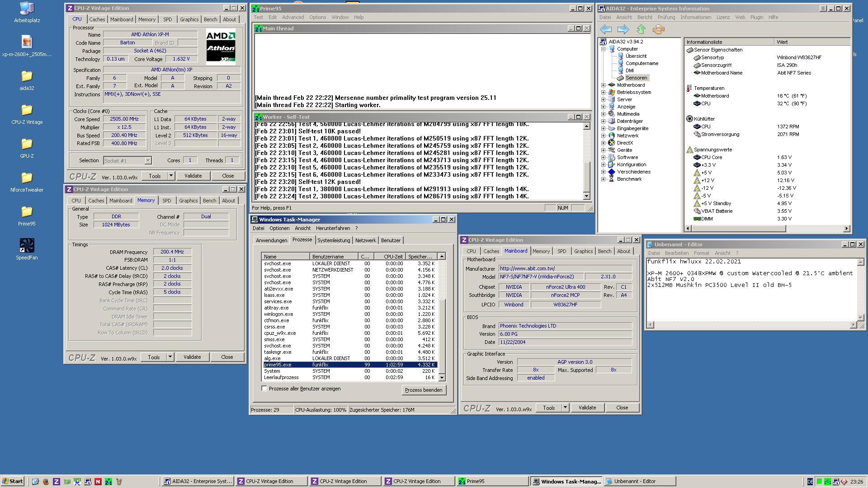Open Tools dropdown arrow in Mainboard window
This screenshot has width=868, height=488.
[x=565, y=408]
